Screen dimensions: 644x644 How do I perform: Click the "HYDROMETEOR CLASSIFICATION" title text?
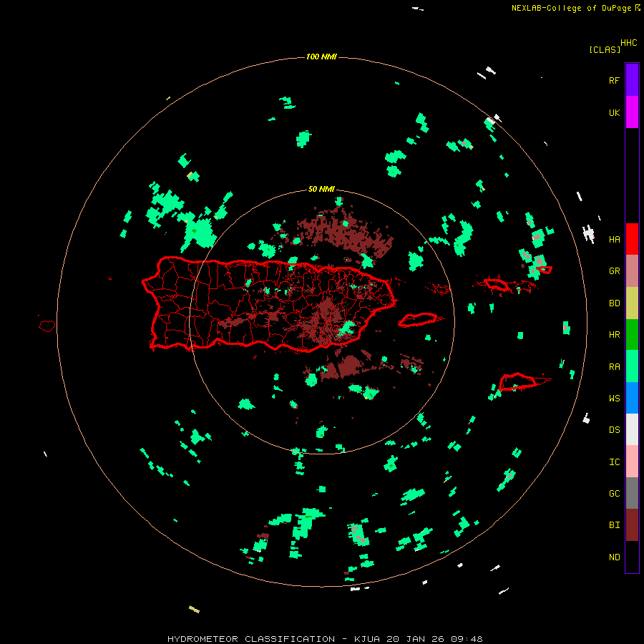click(x=251, y=639)
